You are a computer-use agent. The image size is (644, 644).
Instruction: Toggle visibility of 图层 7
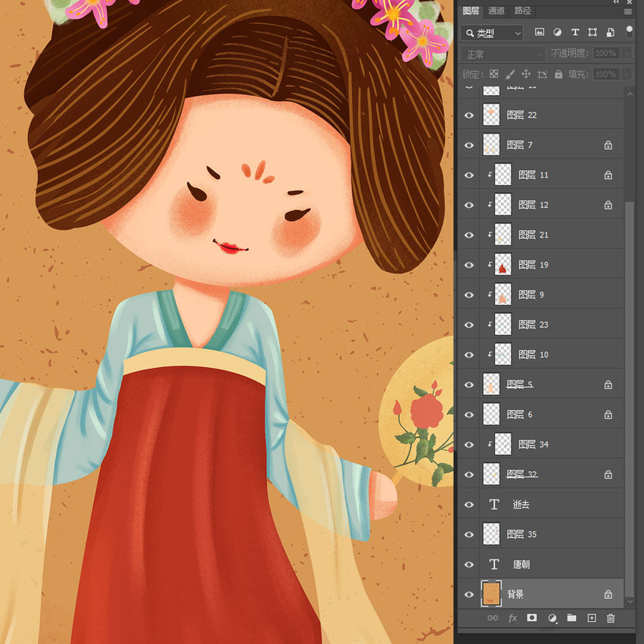pyautogui.click(x=469, y=145)
